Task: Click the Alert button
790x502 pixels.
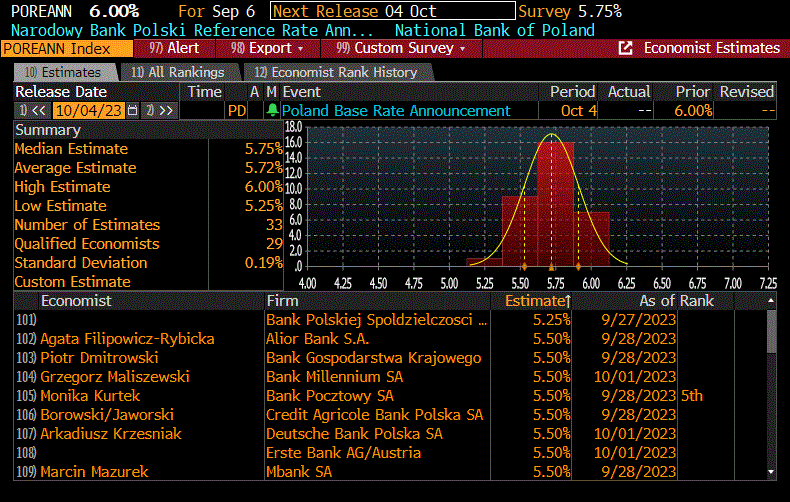Action: [x=174, y=48]
